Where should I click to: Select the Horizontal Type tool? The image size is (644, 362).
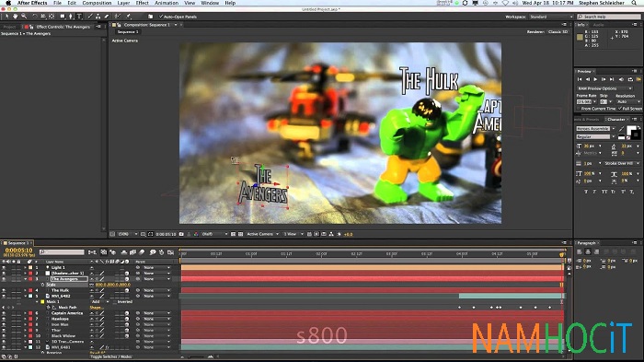click(79, 17)
